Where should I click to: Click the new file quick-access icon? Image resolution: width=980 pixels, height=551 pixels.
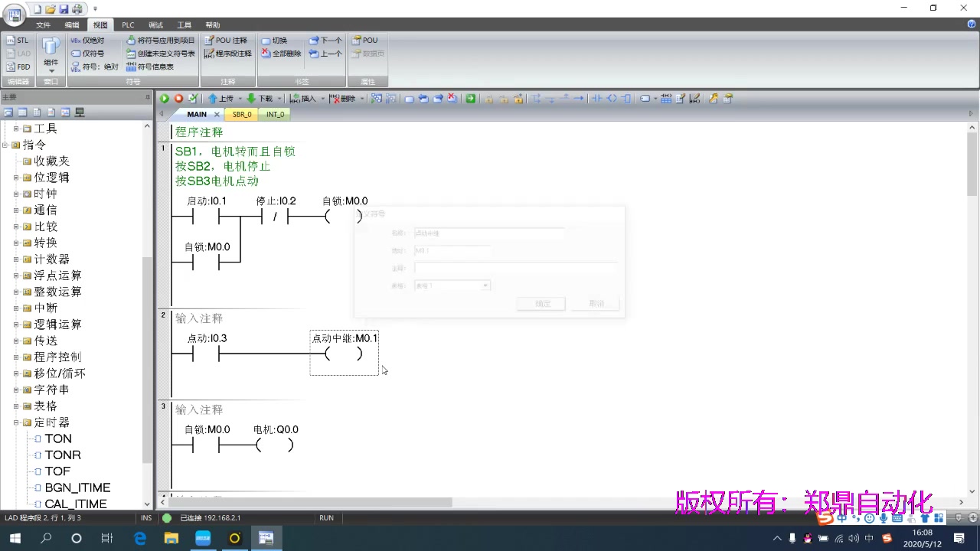pos(38,9)
